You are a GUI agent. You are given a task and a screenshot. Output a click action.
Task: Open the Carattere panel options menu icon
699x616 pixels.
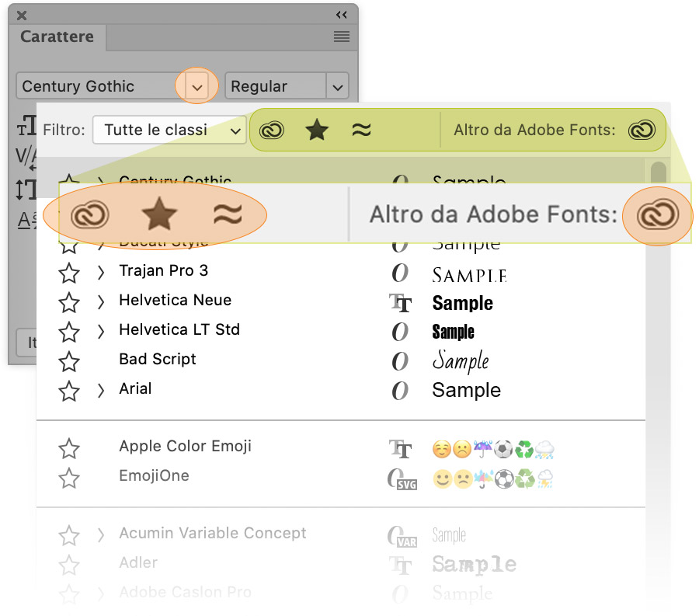point(341,37)
